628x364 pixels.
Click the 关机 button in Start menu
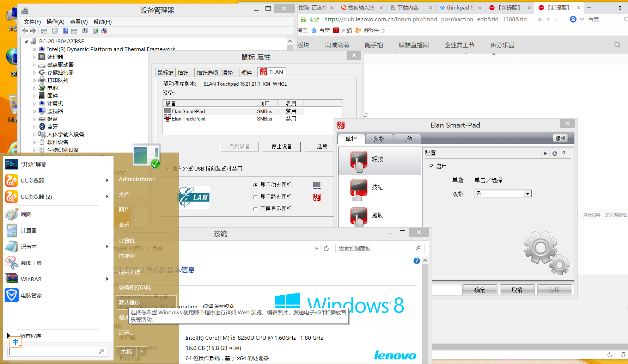tap(126, 351)
